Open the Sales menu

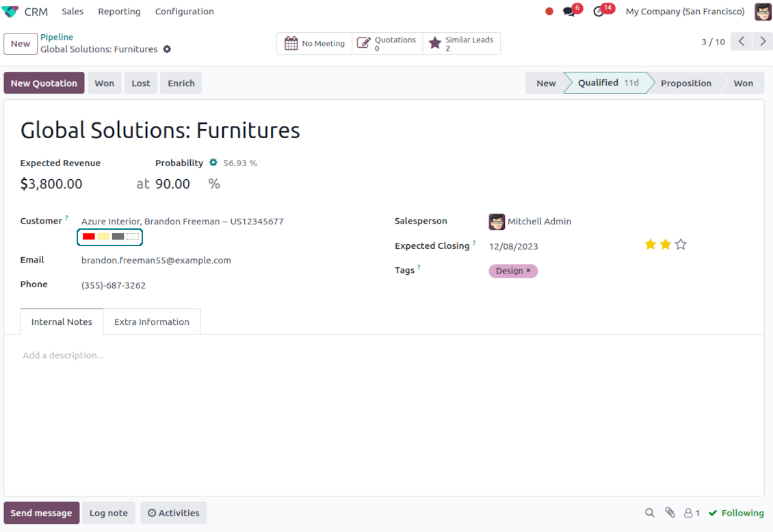tap(73, 12)
